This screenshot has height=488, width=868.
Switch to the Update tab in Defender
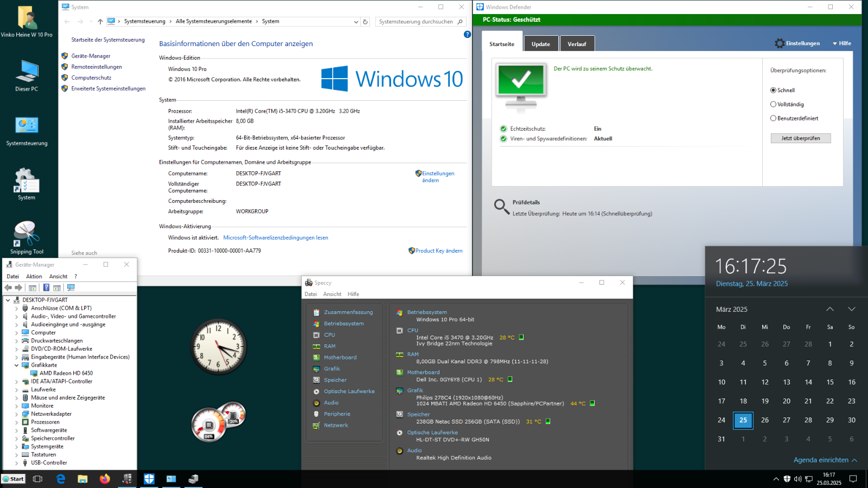(x=541, y=44)
